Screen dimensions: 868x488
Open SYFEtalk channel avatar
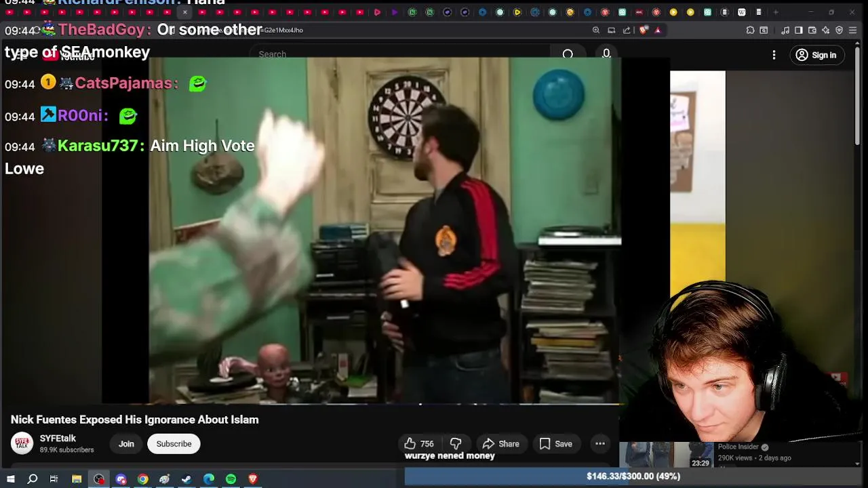click(x=22, y=443)
